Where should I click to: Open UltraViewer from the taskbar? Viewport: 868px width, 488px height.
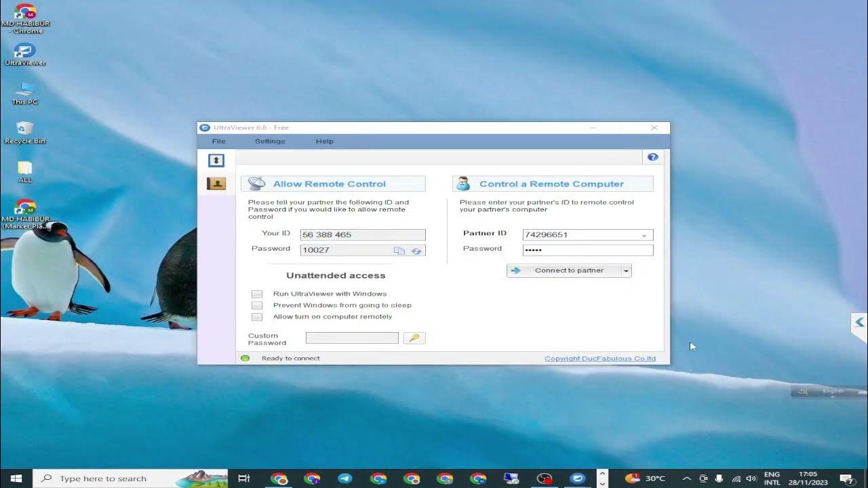click(x=578, y=479)
